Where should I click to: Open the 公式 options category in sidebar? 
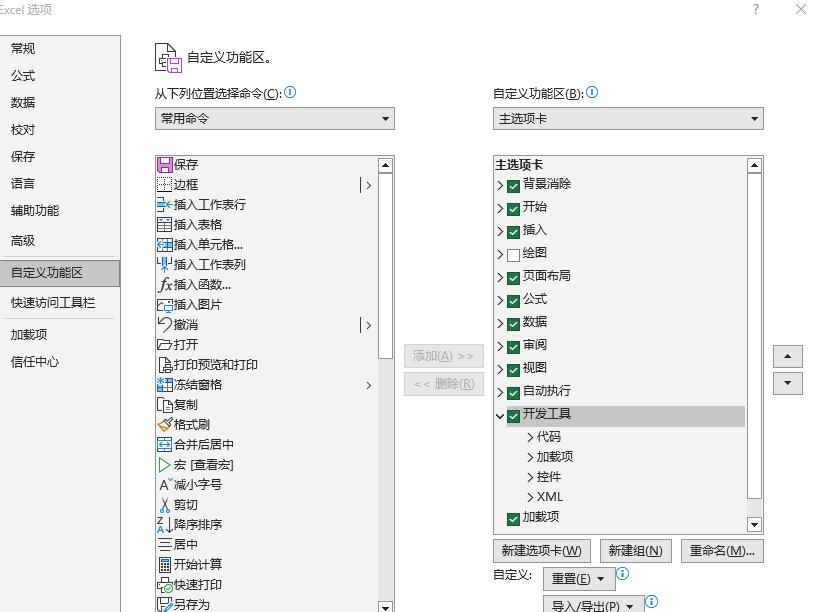[x=23, y=76]
